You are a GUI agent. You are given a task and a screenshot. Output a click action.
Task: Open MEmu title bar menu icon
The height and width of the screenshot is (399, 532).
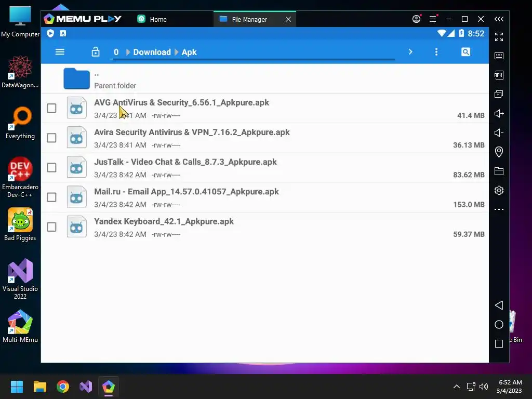click(433, 19)
